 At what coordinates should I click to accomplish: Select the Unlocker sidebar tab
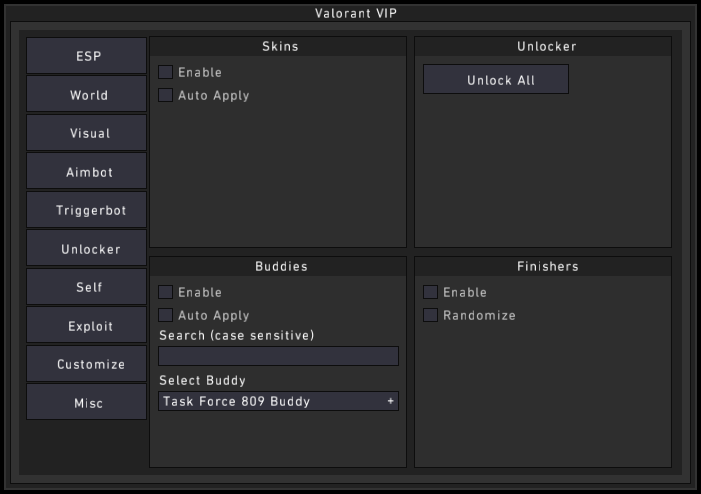(87, 249)
